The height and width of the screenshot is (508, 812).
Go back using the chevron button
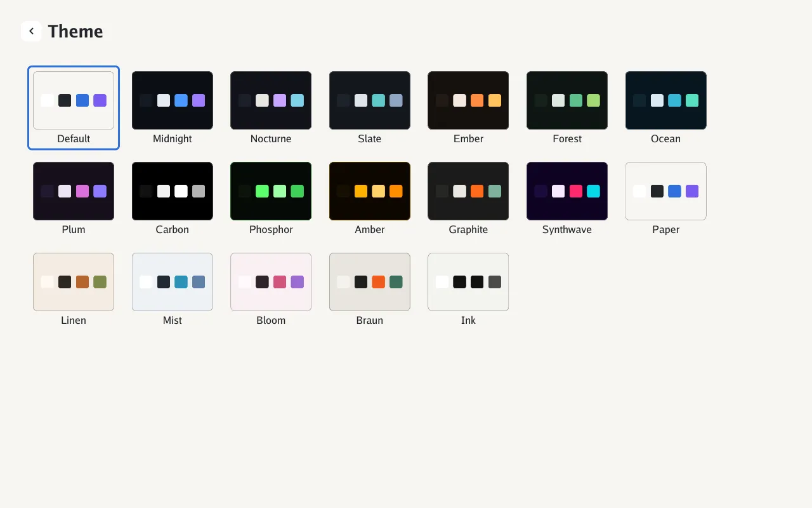(x=31, y=31)
